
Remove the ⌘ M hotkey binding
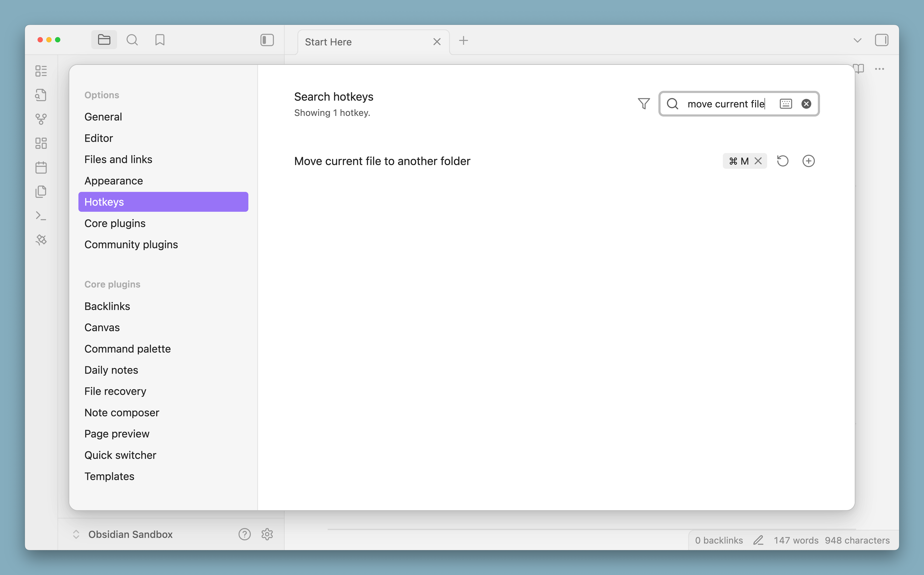click(x=758, y=161)
